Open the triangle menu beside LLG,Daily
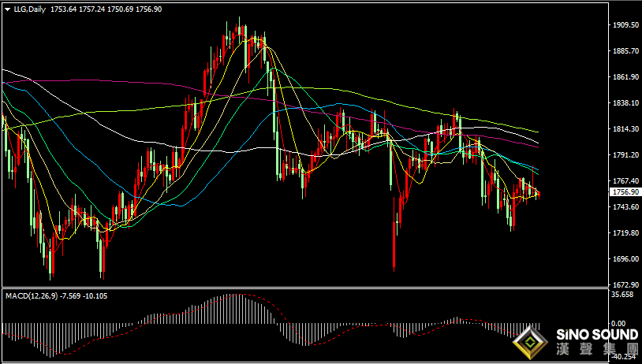Image resolution: width=642 pixels, height=364 pixels. coord(8,9)
